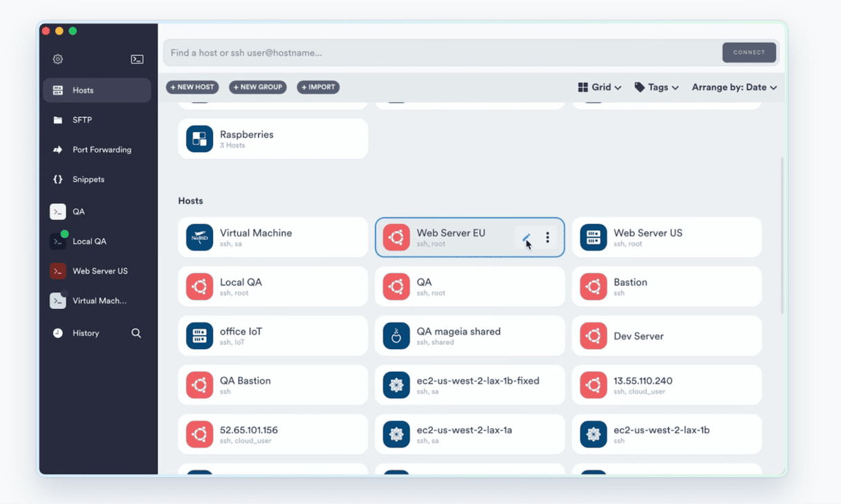
Task: Switch to the Virtual Mach... session tab
Action: pyautogui.click(x=97, y=301)
